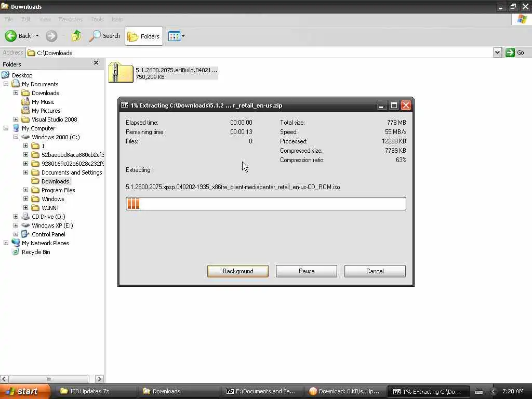This screenshot has width=532, height=399.
Task: Click the My Computer icon in tree
Action: tap(16, 128)
